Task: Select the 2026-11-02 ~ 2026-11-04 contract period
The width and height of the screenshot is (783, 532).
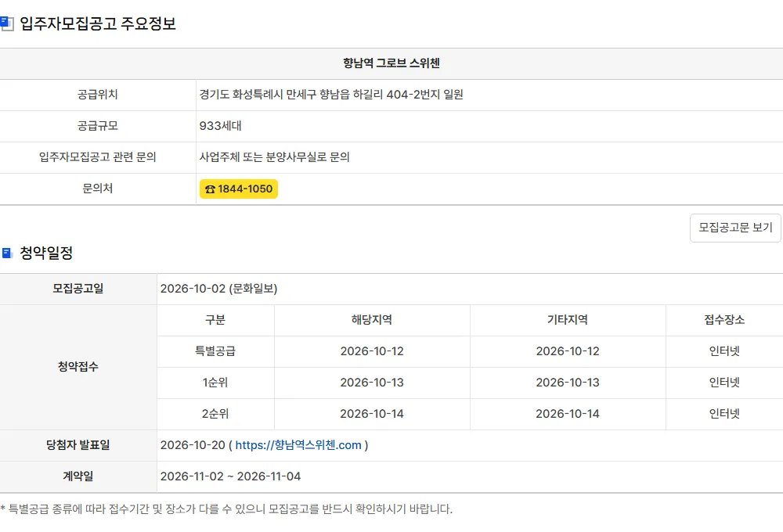Action: [x=230, y=476]
